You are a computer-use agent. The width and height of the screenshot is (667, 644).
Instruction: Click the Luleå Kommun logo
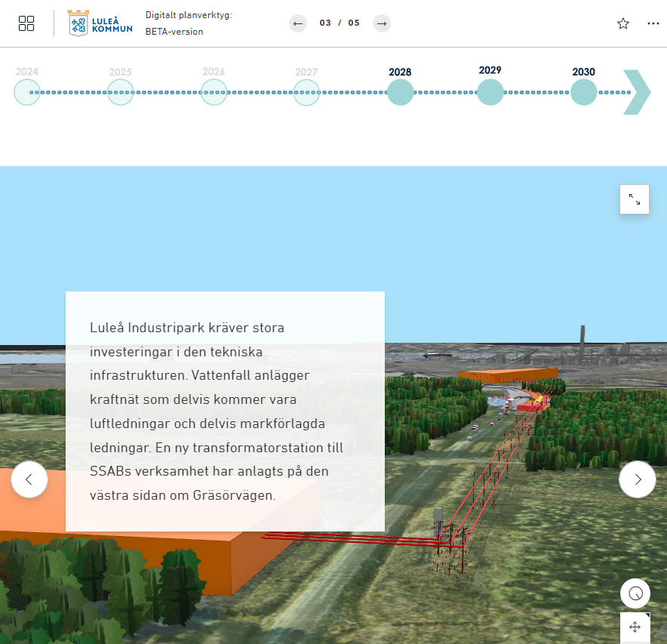(x=100, y=23)
